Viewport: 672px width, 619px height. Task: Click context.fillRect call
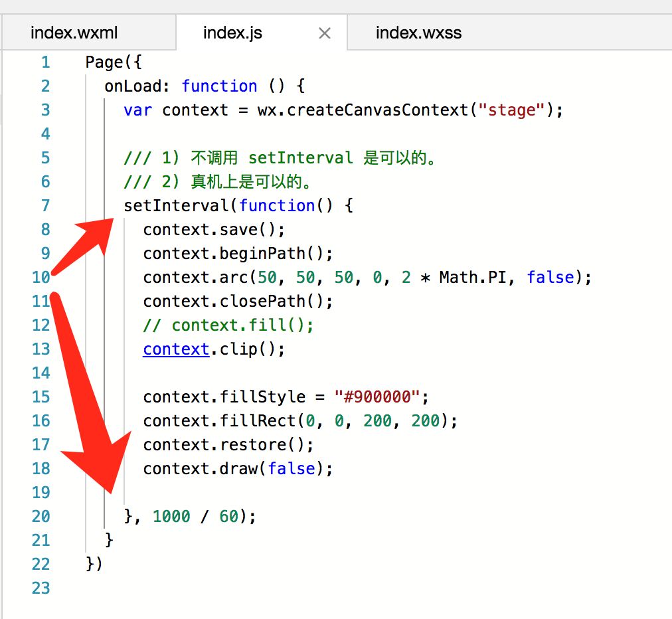click(300, 421)
